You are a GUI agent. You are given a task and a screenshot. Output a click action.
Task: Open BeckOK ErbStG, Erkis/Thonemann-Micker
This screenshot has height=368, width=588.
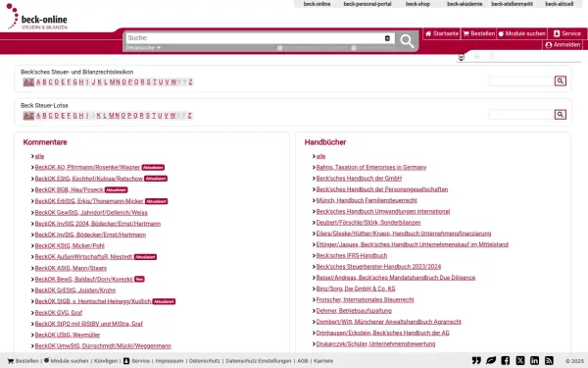pyautogui.click(x=89, y=201)
